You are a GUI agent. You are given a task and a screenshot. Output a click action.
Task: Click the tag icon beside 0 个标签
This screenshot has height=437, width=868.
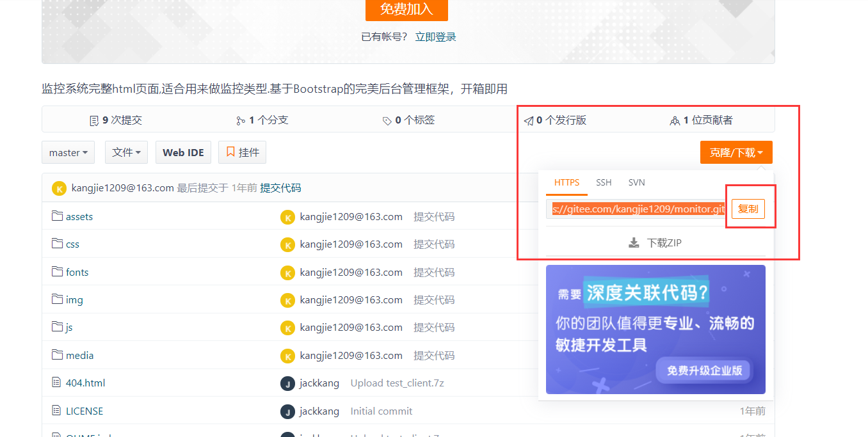[x=387, y=120]
